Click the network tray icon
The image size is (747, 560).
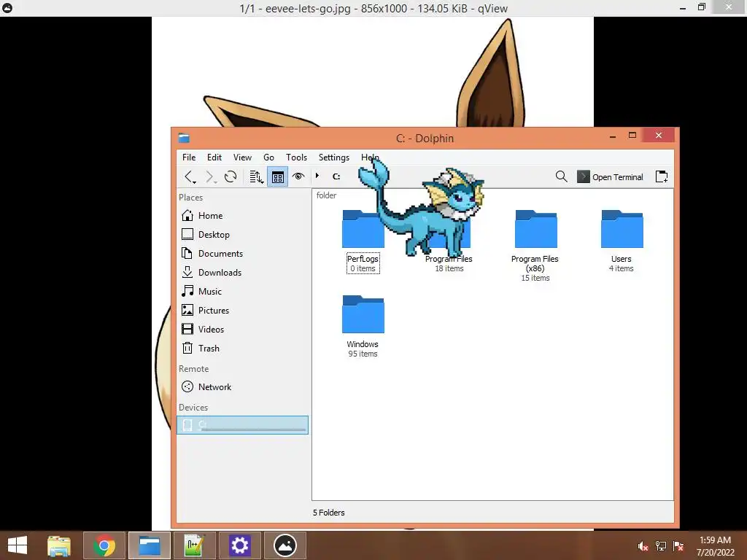point(661,546)
